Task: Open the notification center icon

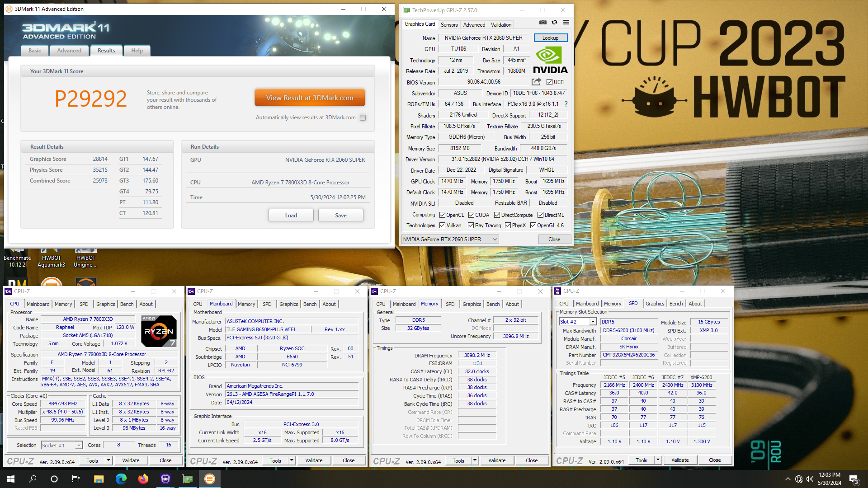Action: 854,479
